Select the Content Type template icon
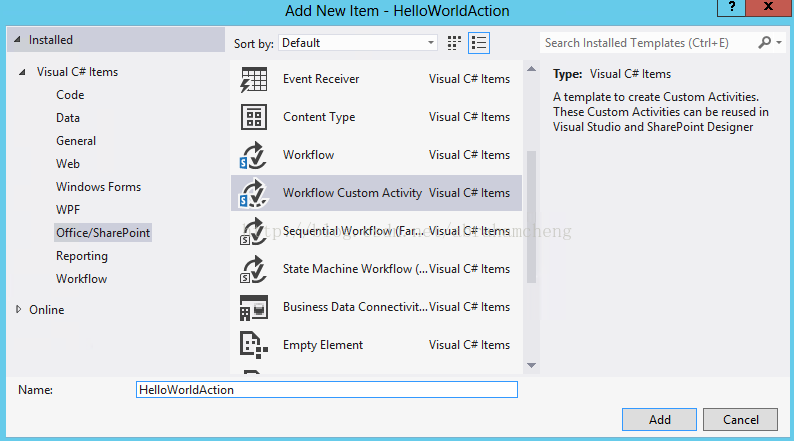Viewport: 794px width, 441px height. coord(254,117)
